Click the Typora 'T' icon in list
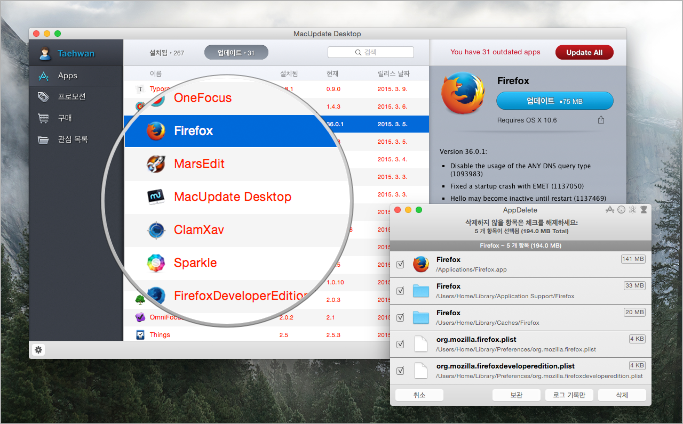Screen dimensions: 683x424 (x=140, y=89)
